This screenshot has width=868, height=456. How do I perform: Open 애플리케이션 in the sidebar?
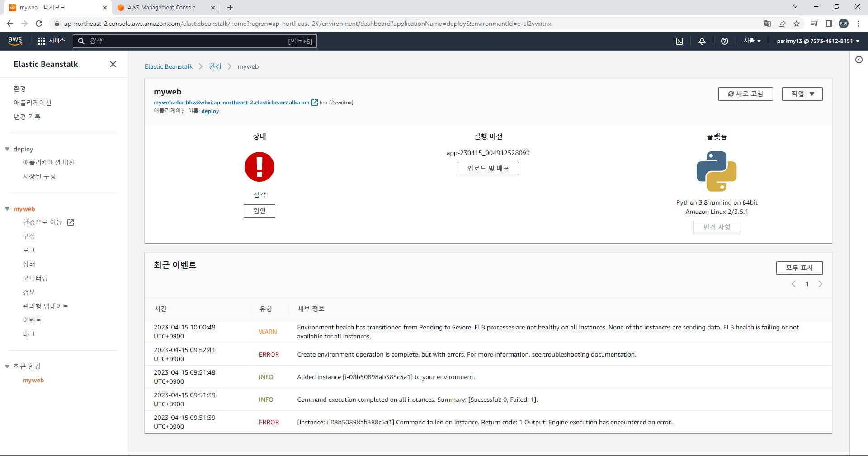(x=33, y=103)
